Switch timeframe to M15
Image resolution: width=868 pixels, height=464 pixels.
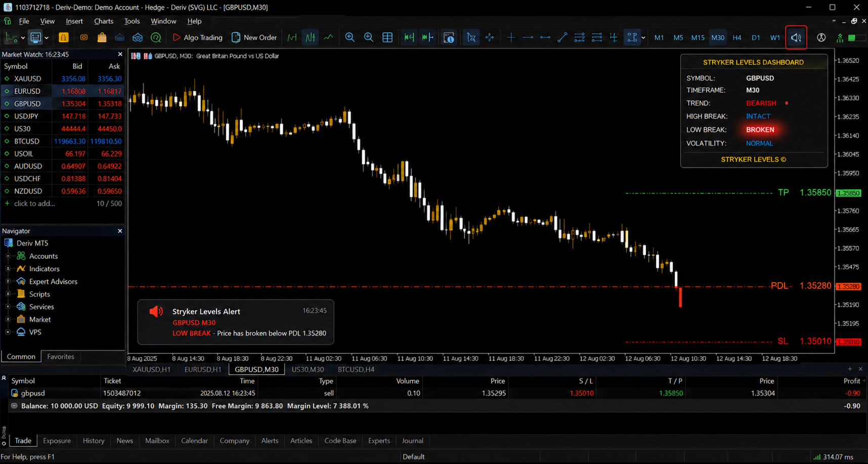698,37
